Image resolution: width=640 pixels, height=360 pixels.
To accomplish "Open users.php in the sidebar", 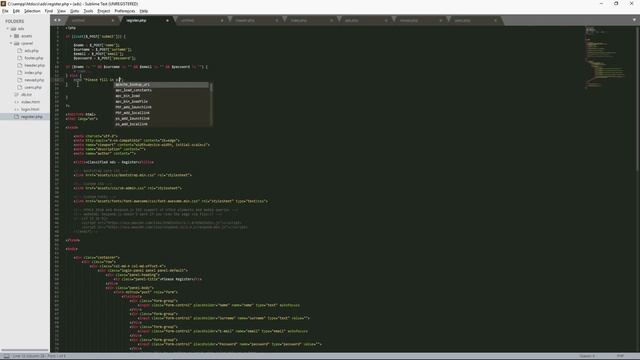I will 33,87.
